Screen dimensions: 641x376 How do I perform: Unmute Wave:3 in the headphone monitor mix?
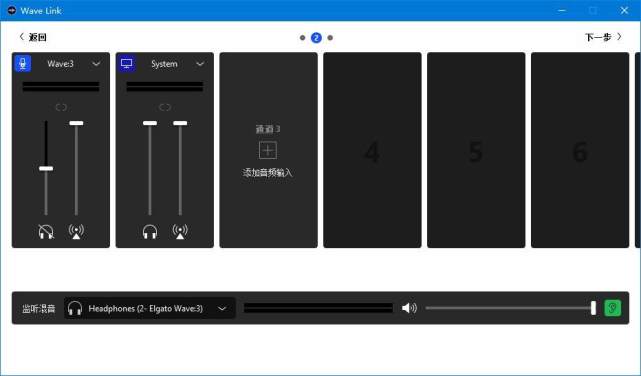[46, 232]
